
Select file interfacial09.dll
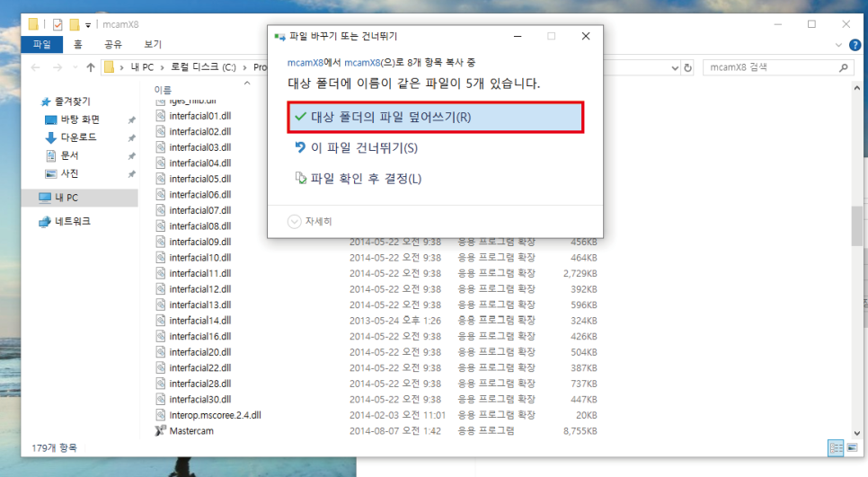click(x=200, y=242)
